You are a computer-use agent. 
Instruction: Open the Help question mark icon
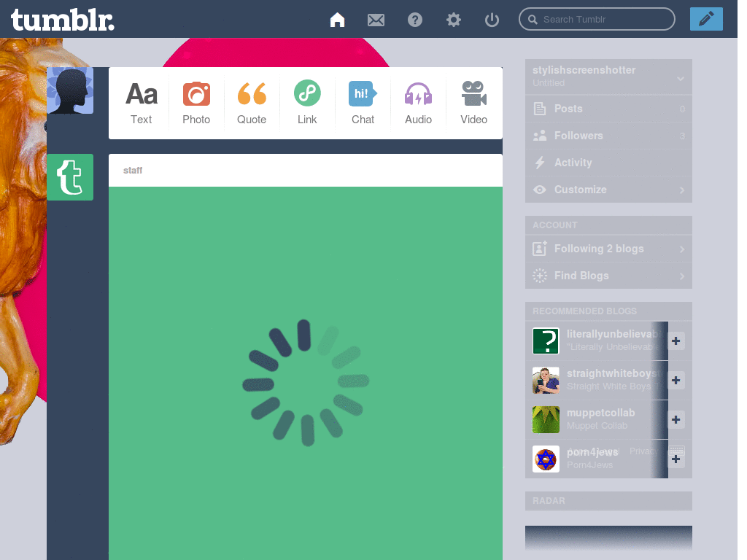click(415, 20)
